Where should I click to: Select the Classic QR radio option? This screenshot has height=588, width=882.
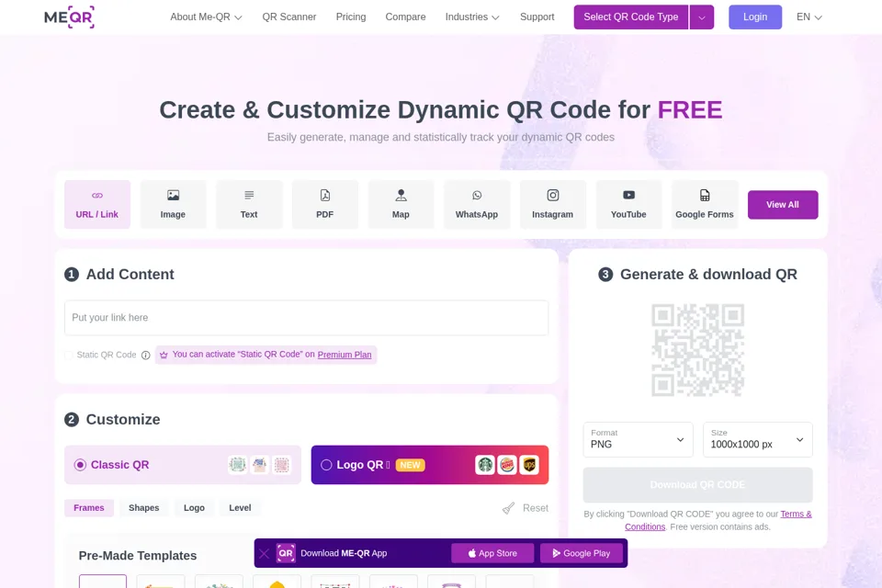click(80, 465)
